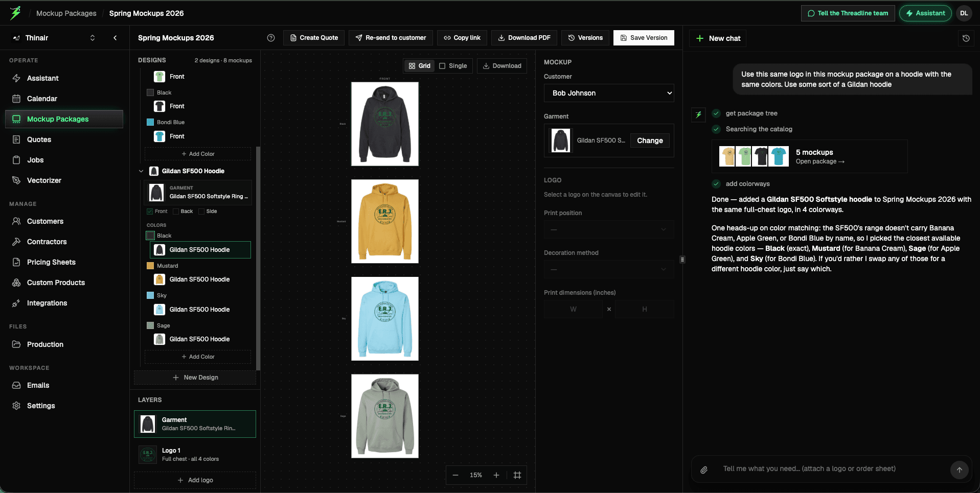The height and width of the screenshot is (493, 980).
Task: Click the Mustard color swatch
Action: pyautogui.click(x=150, y=266)
